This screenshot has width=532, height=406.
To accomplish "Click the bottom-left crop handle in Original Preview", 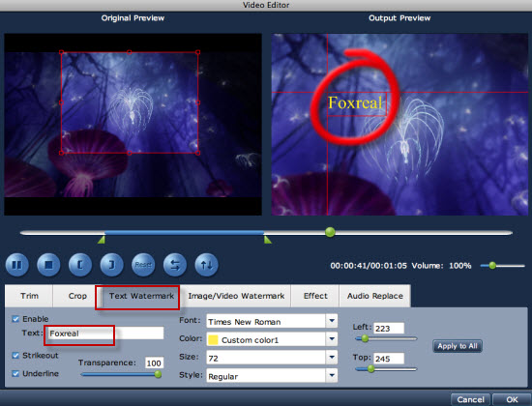I will click(61, 153).
